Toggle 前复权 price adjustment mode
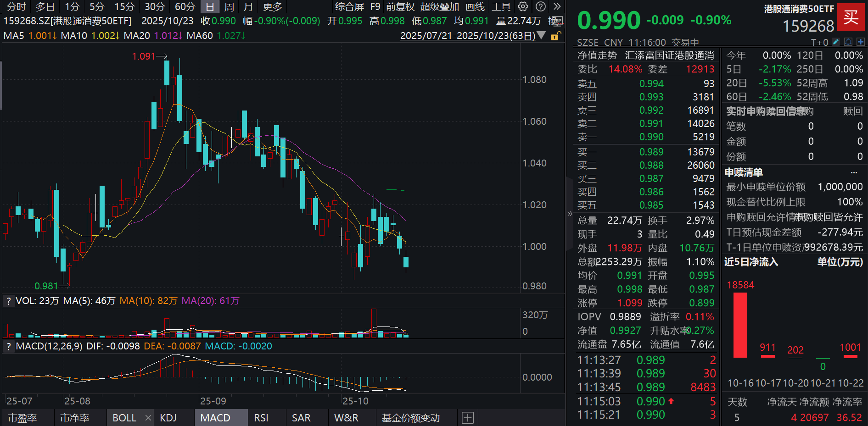868x426 pixels. pos(400,7)
